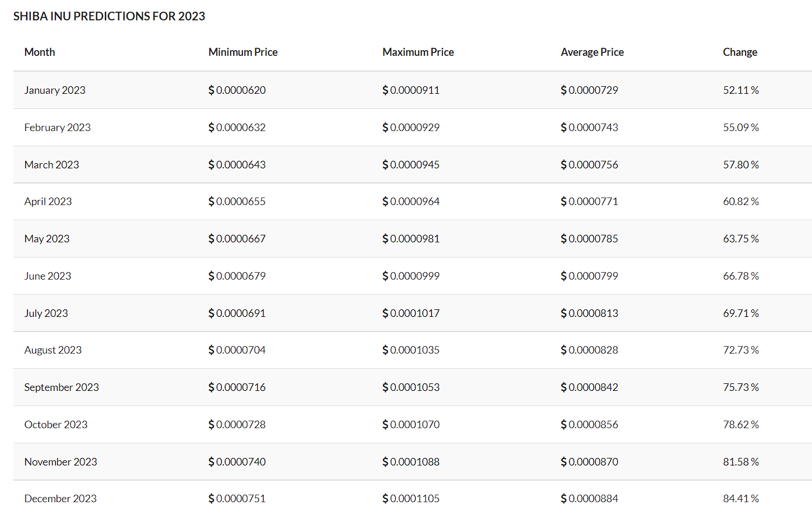Click minimum price $0.0000643
Viewport: 812px width, 522px height.
click(237, 164)
